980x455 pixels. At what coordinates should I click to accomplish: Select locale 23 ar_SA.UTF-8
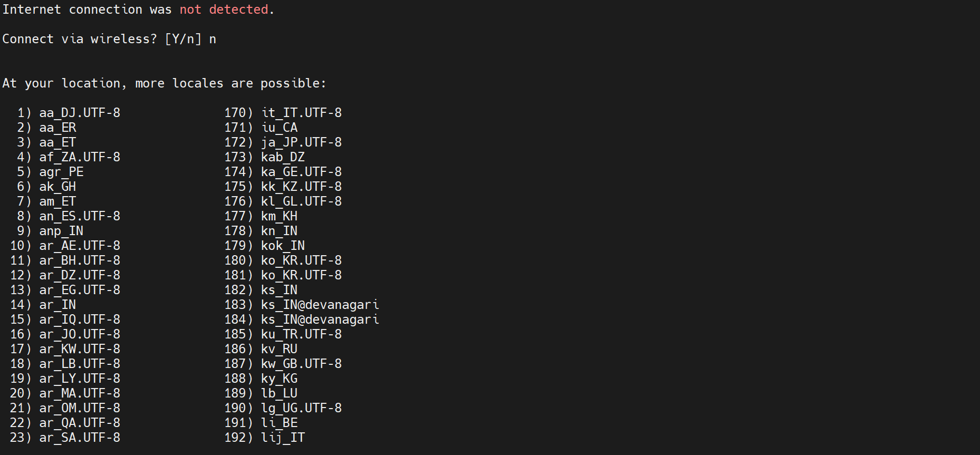[x=79, y=438]
